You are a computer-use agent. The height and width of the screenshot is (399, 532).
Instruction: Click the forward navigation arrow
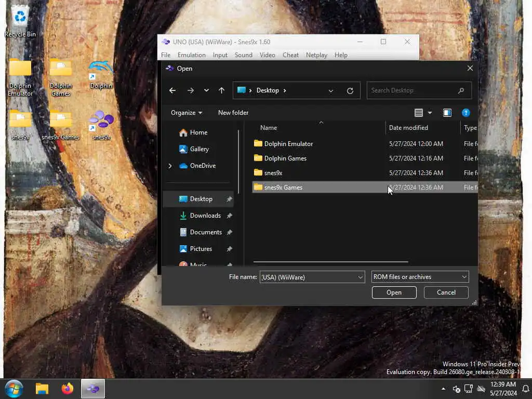click(191, 90)
